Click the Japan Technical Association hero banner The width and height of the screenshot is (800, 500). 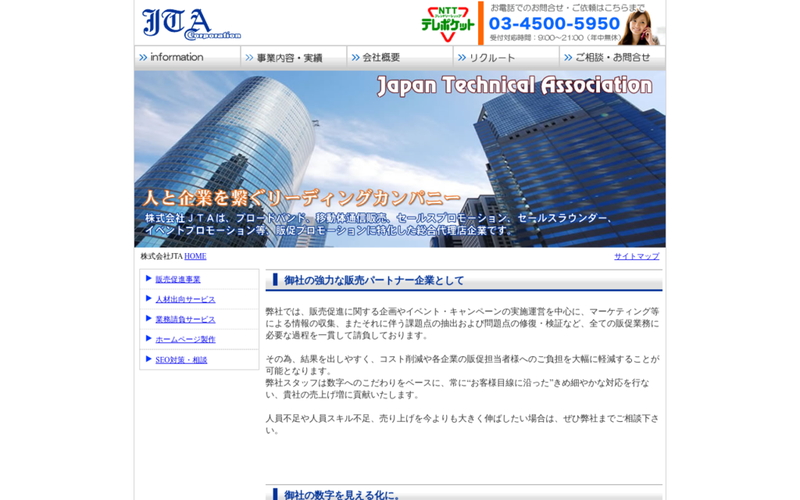tap(399, 160)
